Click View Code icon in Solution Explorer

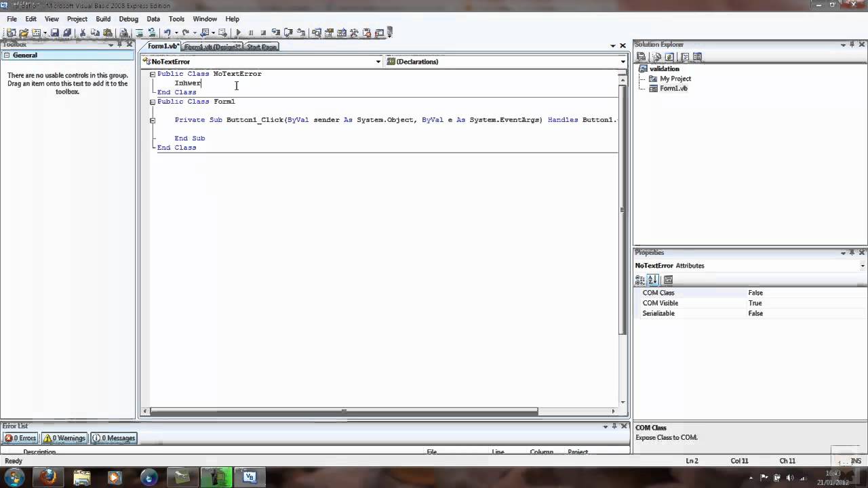pyautogui.click(x=685, y=57)
